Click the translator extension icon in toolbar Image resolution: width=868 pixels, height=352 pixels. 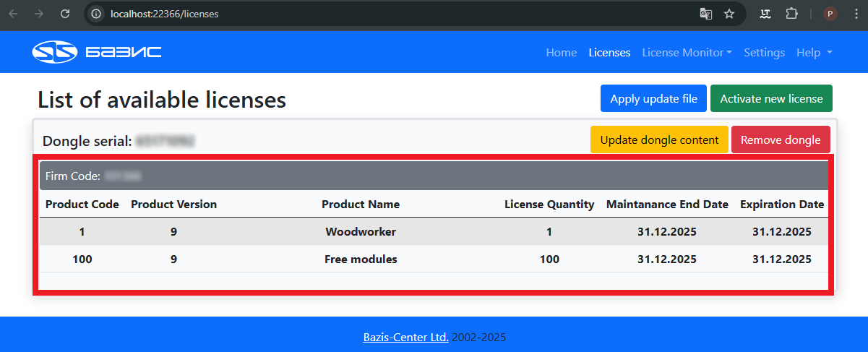point(767,14)
